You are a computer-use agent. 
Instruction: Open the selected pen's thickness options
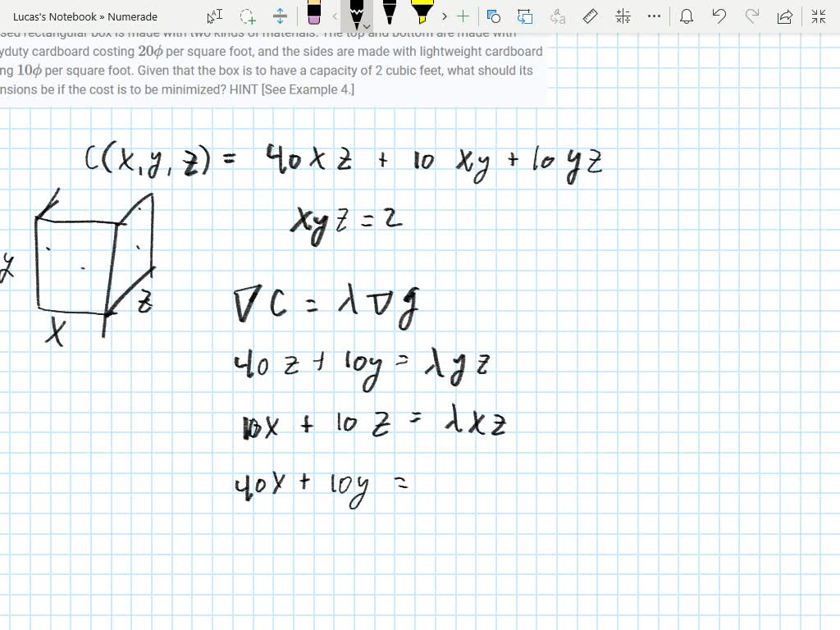[x=367, y=27]
